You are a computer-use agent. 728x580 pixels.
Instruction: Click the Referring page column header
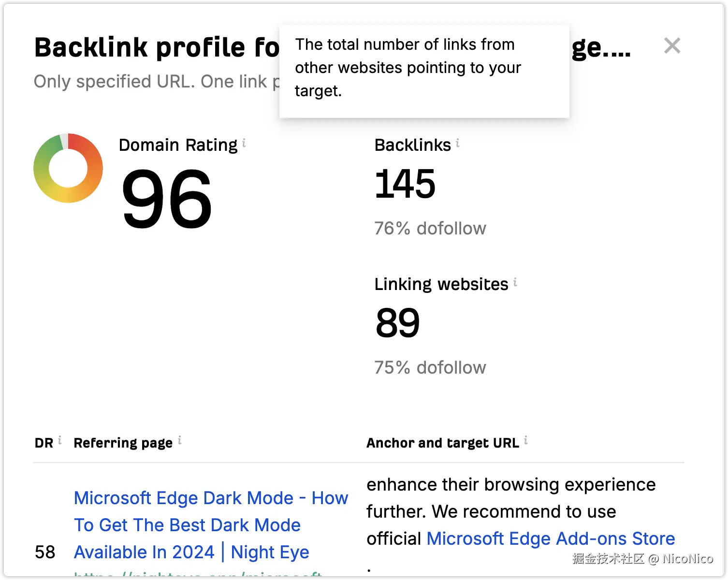123,443
